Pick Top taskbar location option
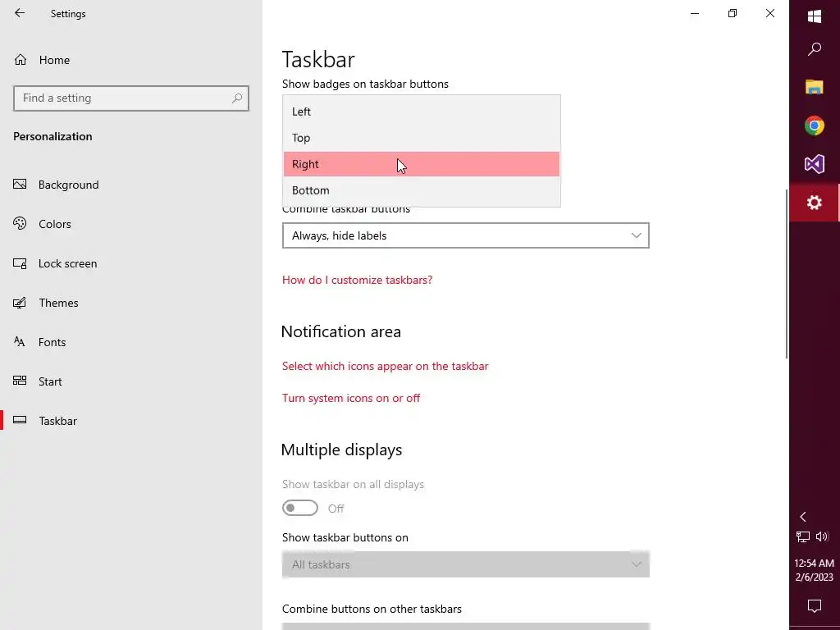This screenshot has height=630, width=840. coord(301,138)
